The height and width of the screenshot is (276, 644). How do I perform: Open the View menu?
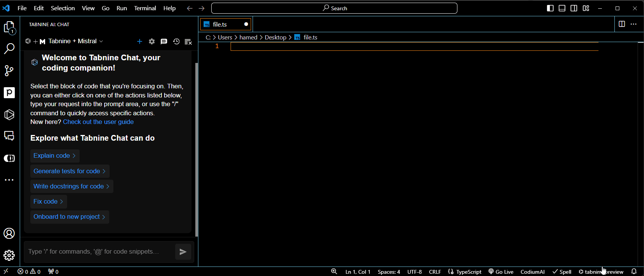click(x=88, y=8)
